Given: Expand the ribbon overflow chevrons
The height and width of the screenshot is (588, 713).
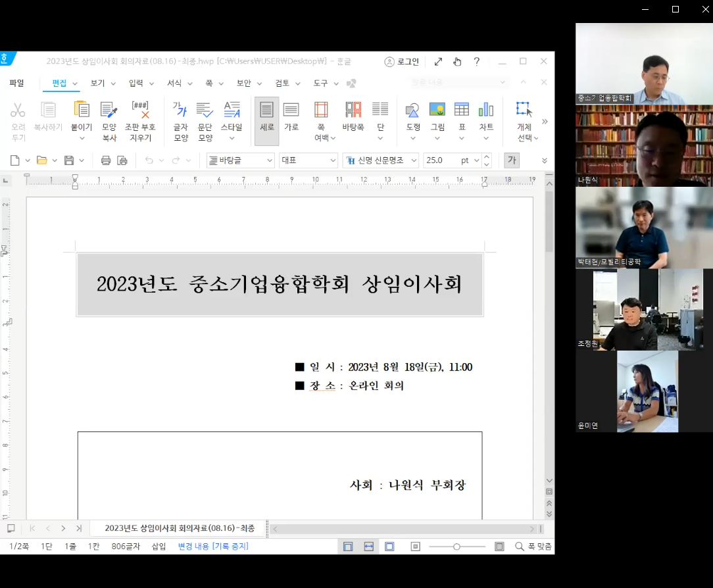Looking at the screenshot, I should click(545, 122).
